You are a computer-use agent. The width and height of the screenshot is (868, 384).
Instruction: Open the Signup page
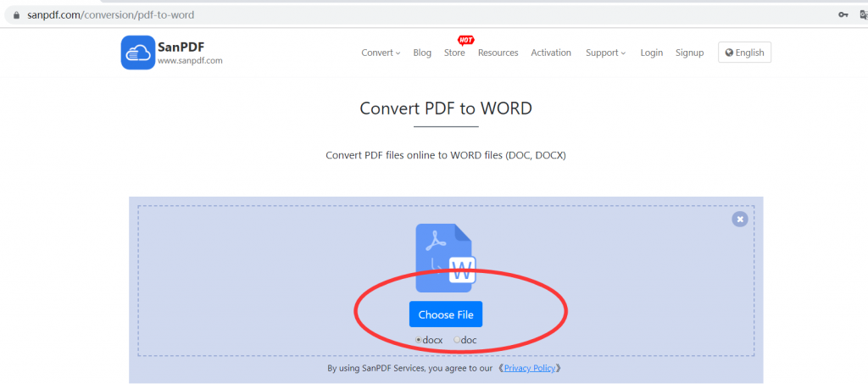(x=690, y=53)
